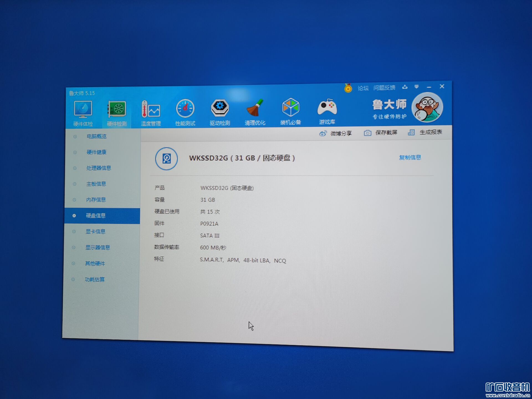Image resolution: width=532 pixels, height=399 pixels.
Task: Open the 论坛 forum link
Action: point(363,88)
